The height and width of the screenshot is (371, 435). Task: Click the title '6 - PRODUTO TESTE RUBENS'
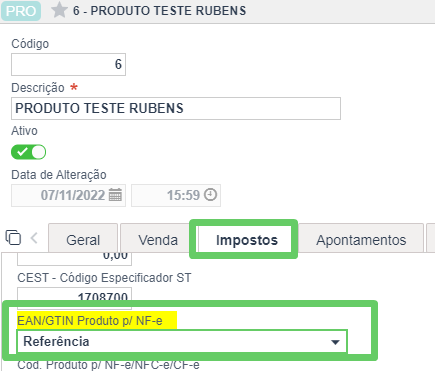pyautogui.click(x=160, y=11)
